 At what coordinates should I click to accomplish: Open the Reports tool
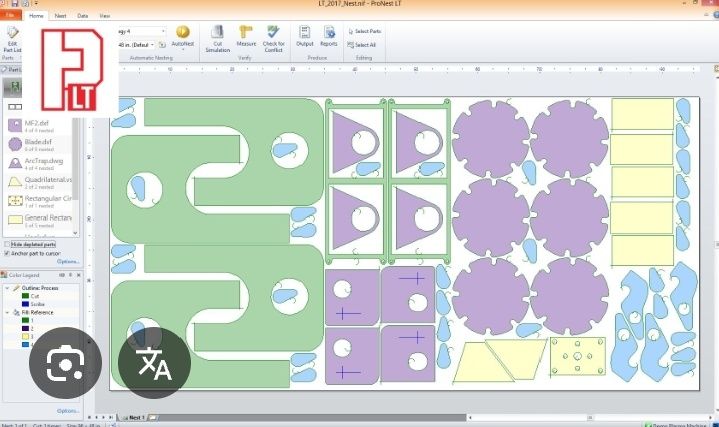(329, 36)
